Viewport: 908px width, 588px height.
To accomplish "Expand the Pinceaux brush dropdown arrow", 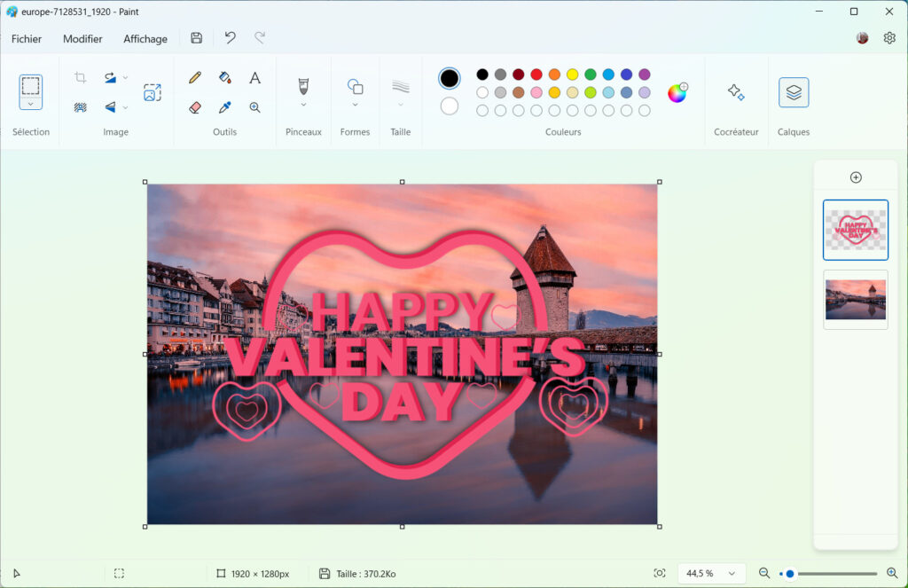I will pos(303,105).
